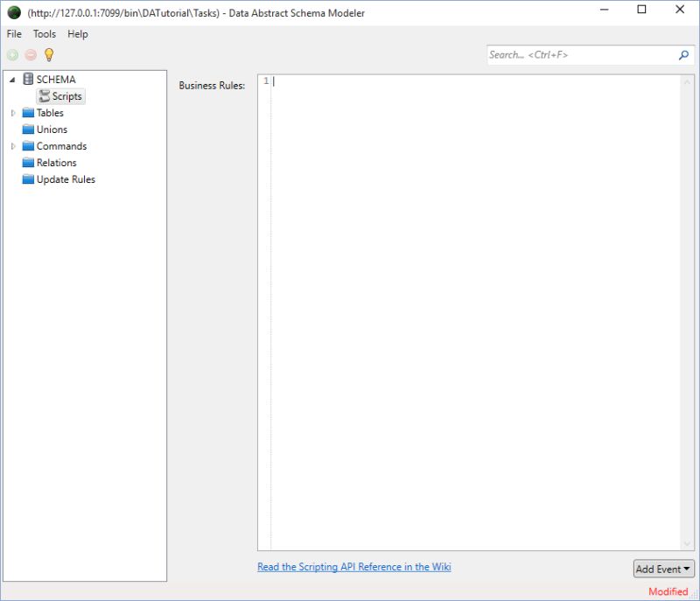Click the red remove toolbar icon
The width and height of the screenshot is (700, 601).
pyautogui.click(x=32, y=54)
